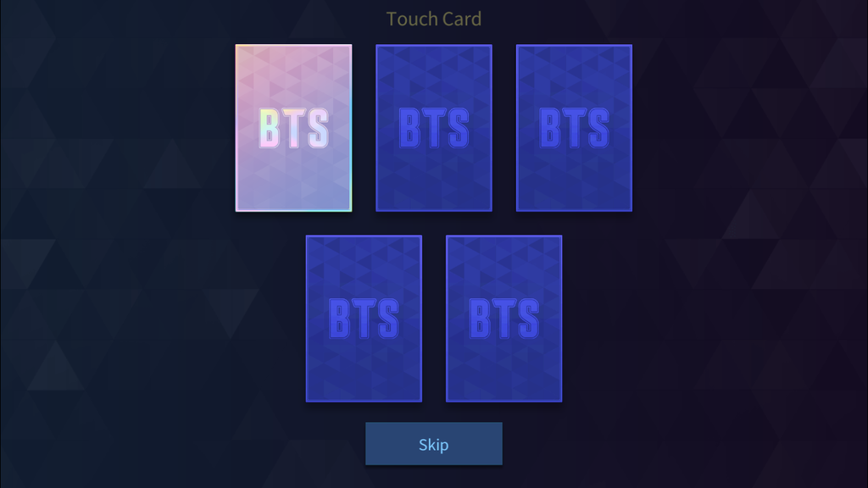Skip the card reveal animation
Image resolution: width=868 pixels, height=488 pixels.
click(x=434, y=444)
